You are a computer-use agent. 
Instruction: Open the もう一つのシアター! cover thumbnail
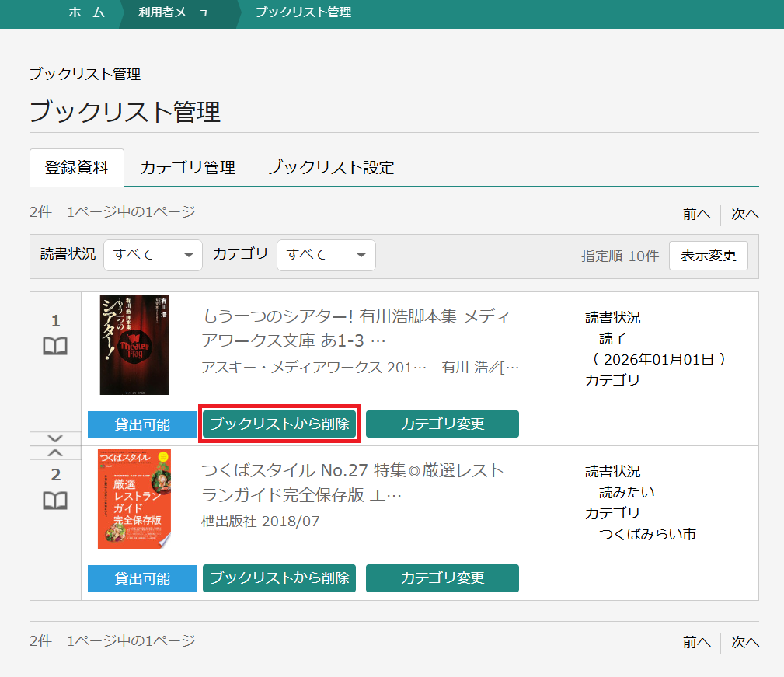point(134,345)
